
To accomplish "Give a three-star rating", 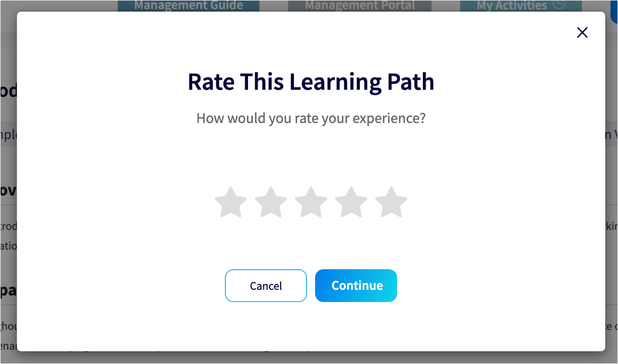I will (311, 202).
